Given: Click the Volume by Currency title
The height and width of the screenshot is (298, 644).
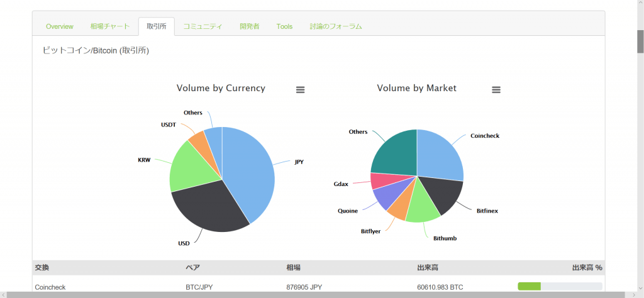Looking at the screenshot, I should coord(221,88).
